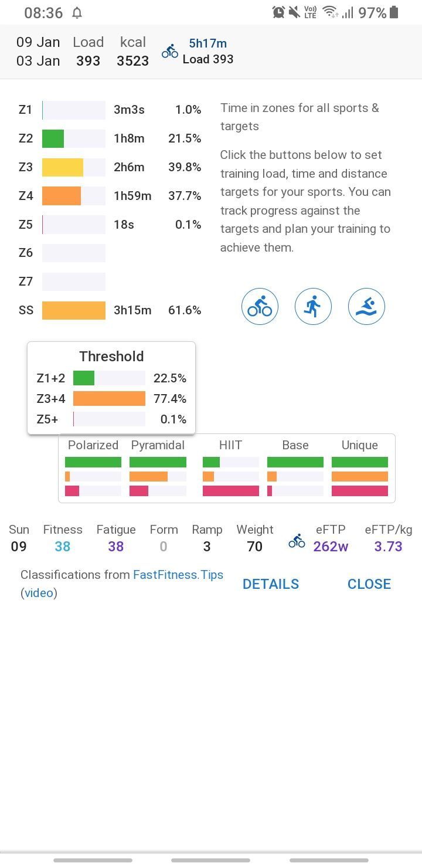Select the Pyramidal distribution pattern
The height and width of the screenshot is (868, 422).
click(158, 469)
